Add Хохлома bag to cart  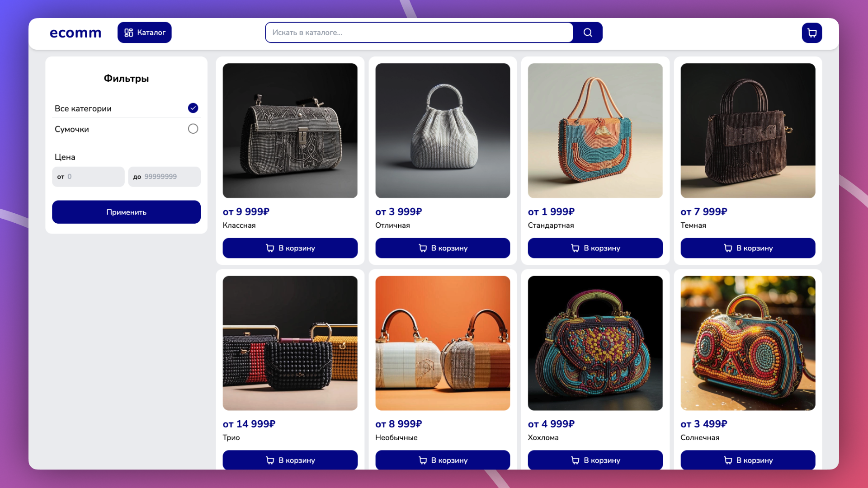click(x=595, y=460)
